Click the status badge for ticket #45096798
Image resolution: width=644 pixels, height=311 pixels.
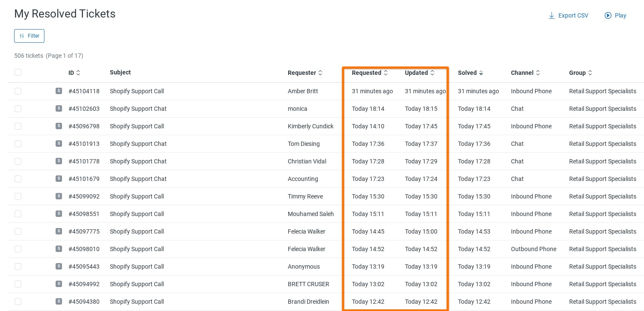pyautogui.click(x=59, y=126)
